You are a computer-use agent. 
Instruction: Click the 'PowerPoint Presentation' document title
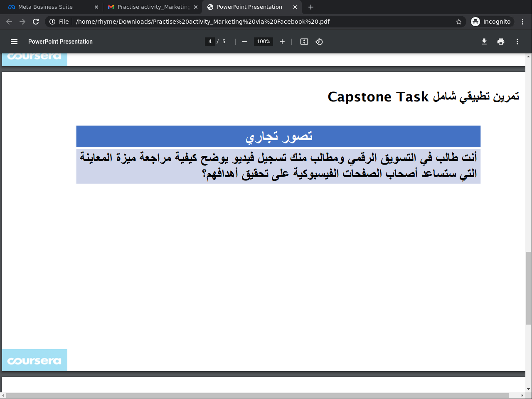[x=60, y=42]
